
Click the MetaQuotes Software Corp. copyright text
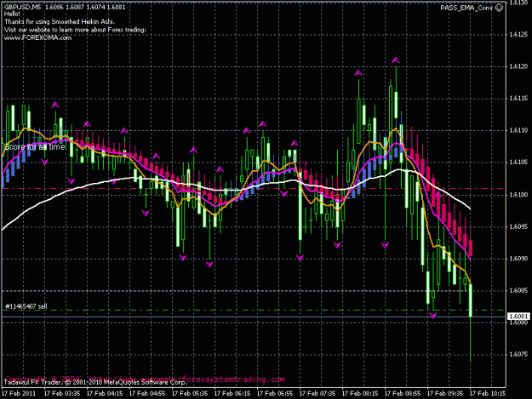(95, 382)
